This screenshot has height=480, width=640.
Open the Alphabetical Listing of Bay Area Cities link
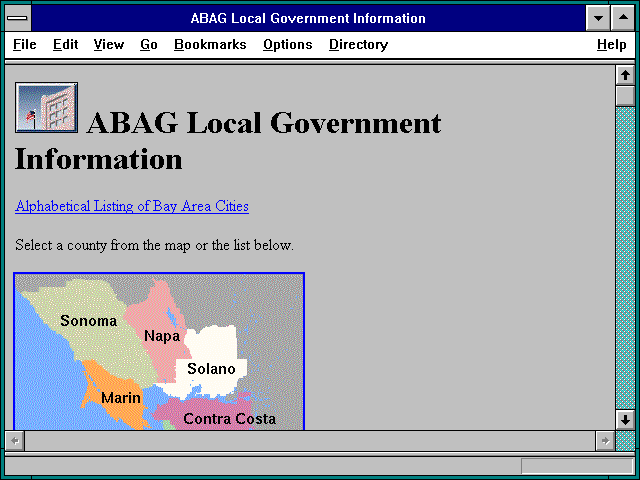tap(132, 206)
